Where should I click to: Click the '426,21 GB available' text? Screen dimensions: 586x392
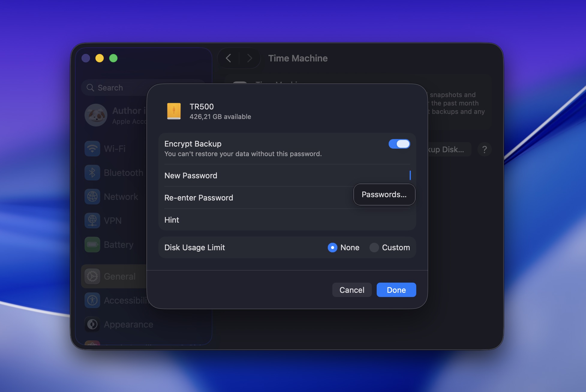[x=220, y=117]
